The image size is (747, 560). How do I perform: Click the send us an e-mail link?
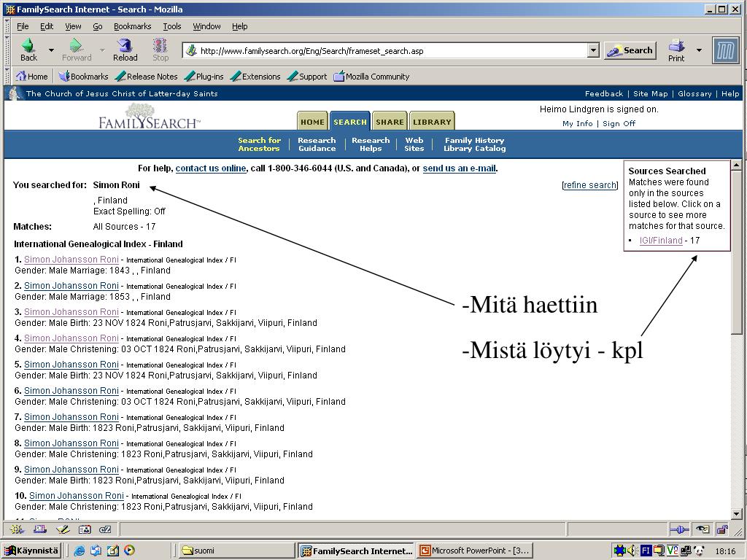coord(460,168)
